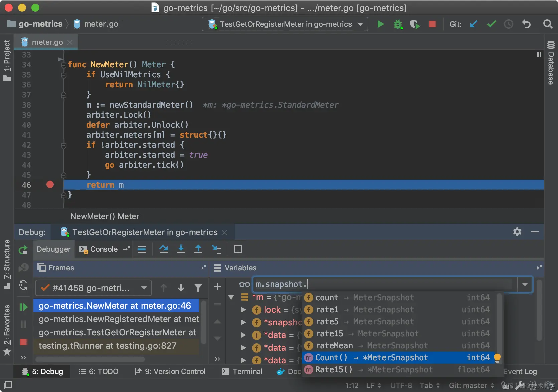The height and width of the screenshot is (392, 558).
Task: Toggle the breakpoint on line 46
Action: click(x=50, y=185)
